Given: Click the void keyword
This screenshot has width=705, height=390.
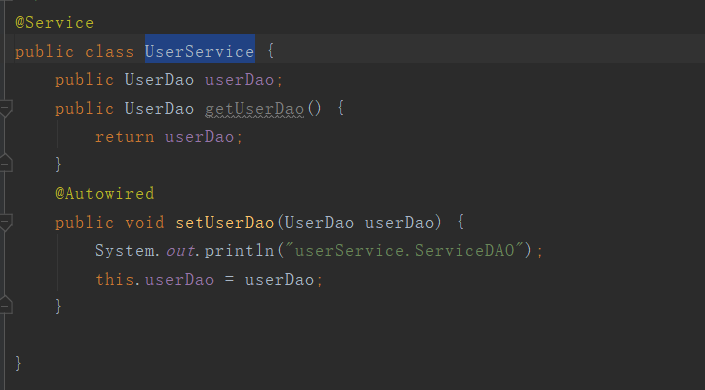Looking at the screenshot, I should [x=145, y=223].
